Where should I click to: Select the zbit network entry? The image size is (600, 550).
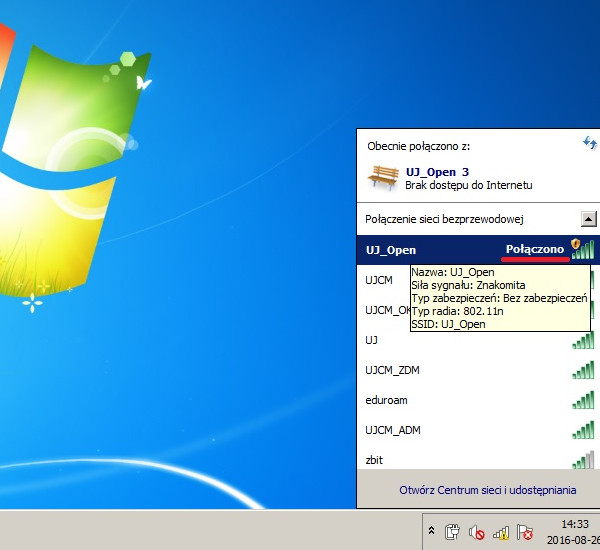click(x=375, y=459)
